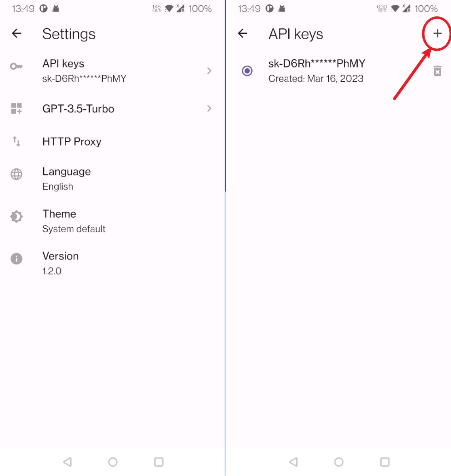Viewport: 451px width, 476px height.
Task: Expand GPT-3.5-Turbo row chevron
Action: pos(209,108)
